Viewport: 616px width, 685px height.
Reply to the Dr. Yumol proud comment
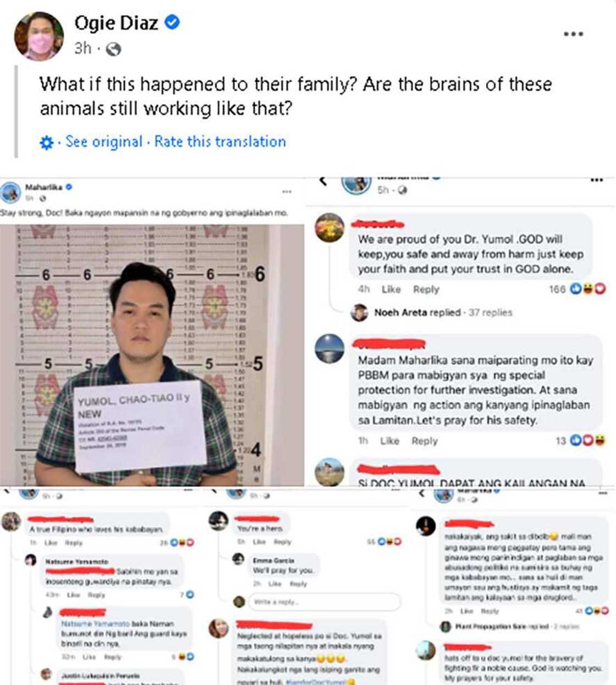tap(426, 289)
